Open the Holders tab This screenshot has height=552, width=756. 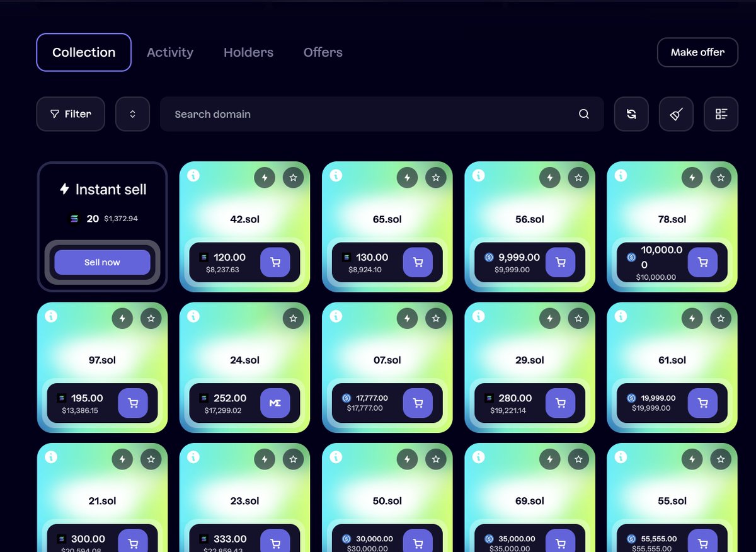(248, 52)
